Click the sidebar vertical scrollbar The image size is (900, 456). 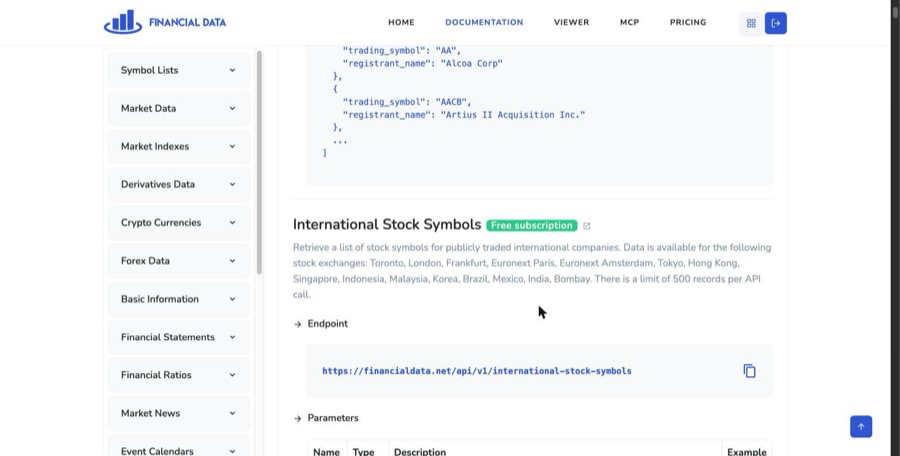pyautogui.click(x=259, y=163)
